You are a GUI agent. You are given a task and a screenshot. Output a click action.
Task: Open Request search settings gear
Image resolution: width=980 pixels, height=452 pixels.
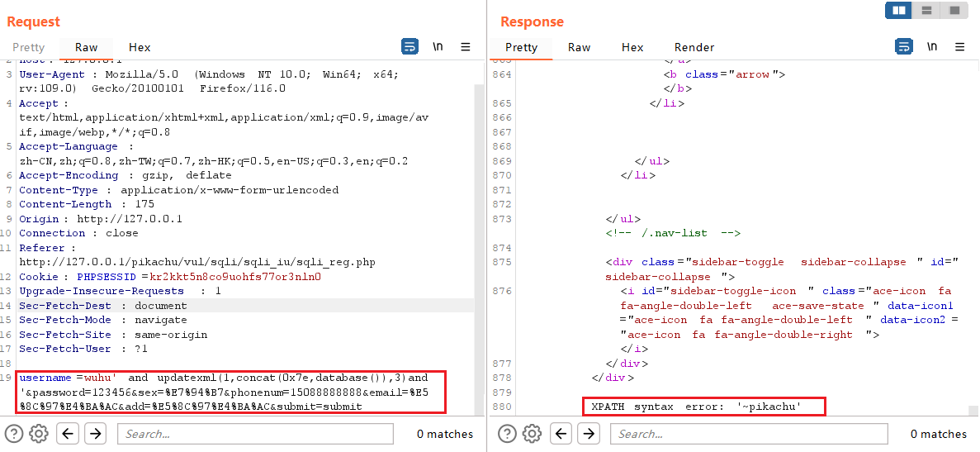coord(39,433)
